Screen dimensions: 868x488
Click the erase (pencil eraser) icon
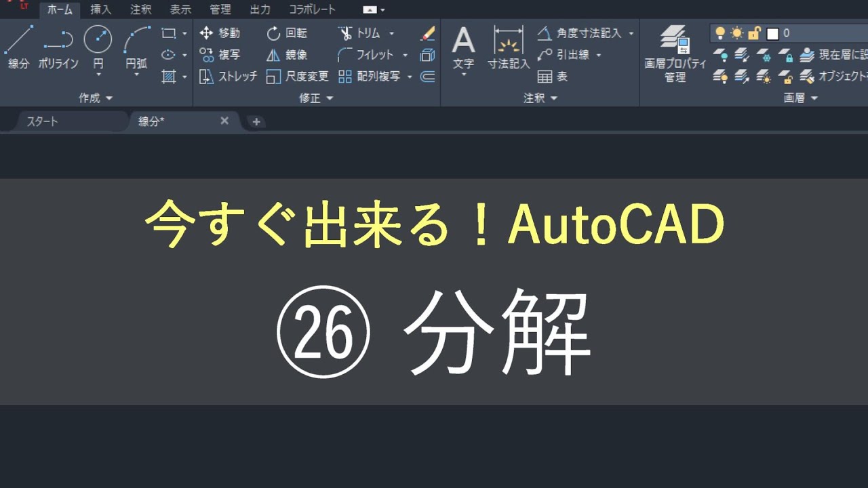coord(427,33)
